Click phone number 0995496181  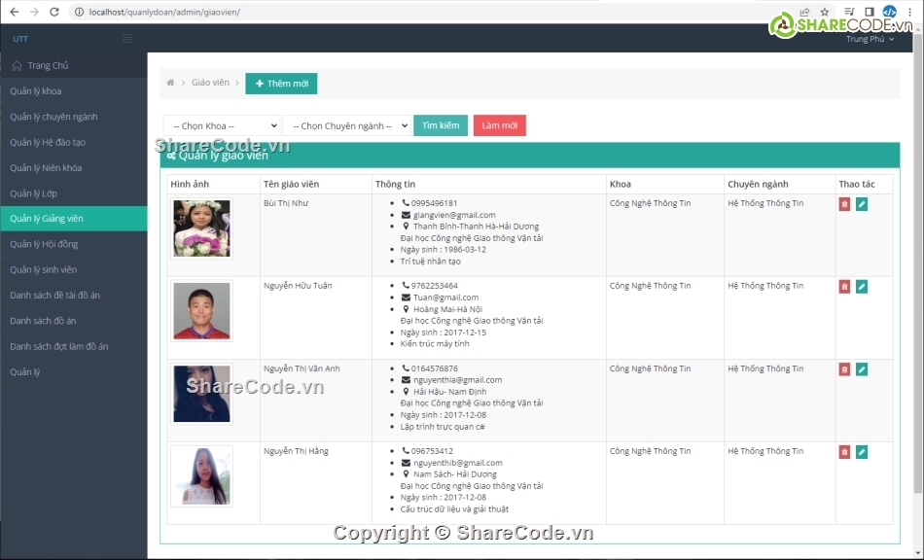pyautogui.click(x=435, y=203)
